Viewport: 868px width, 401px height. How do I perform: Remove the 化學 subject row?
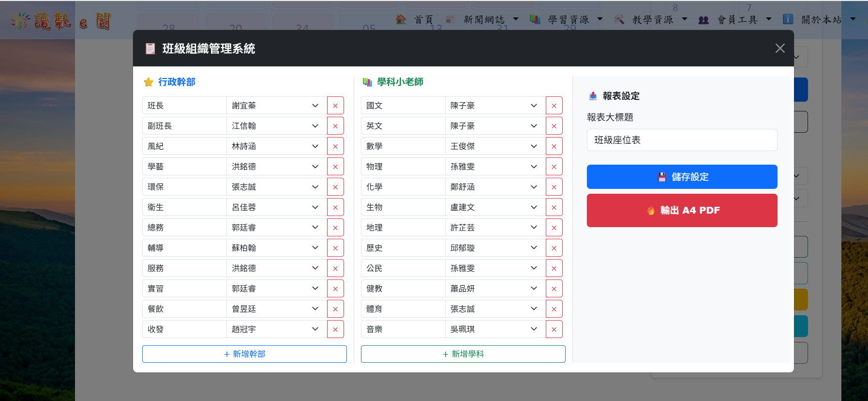pyautogui.click(x=554, y=187)
